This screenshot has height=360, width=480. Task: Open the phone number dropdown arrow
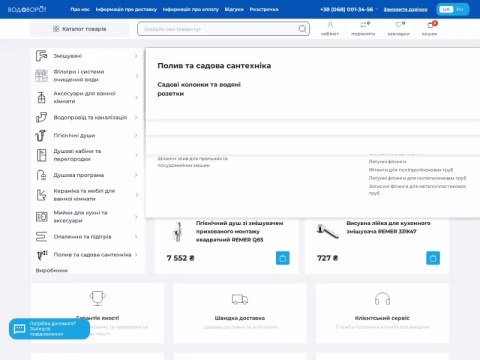pos(377,9)
